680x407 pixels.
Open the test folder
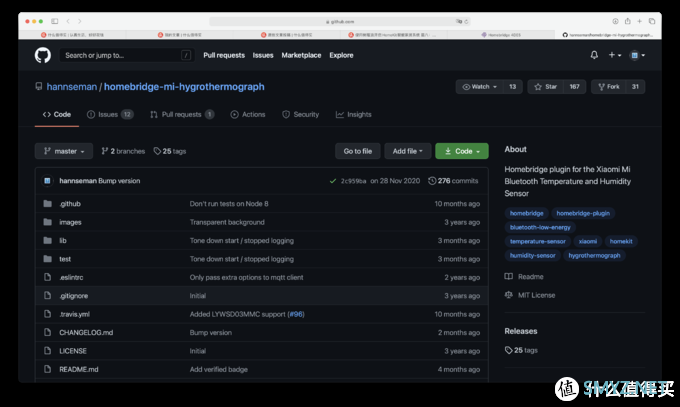point(65,259)
